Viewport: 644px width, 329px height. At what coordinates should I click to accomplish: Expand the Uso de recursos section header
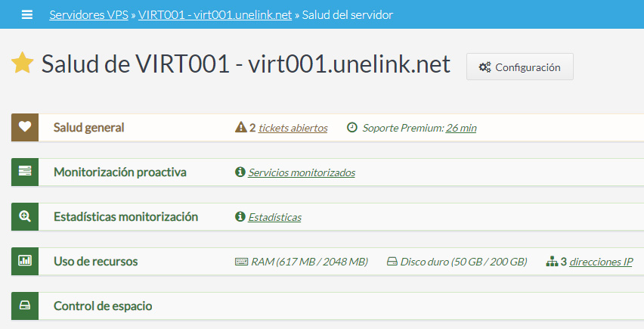pyautogui.click(x=96, y=262)
